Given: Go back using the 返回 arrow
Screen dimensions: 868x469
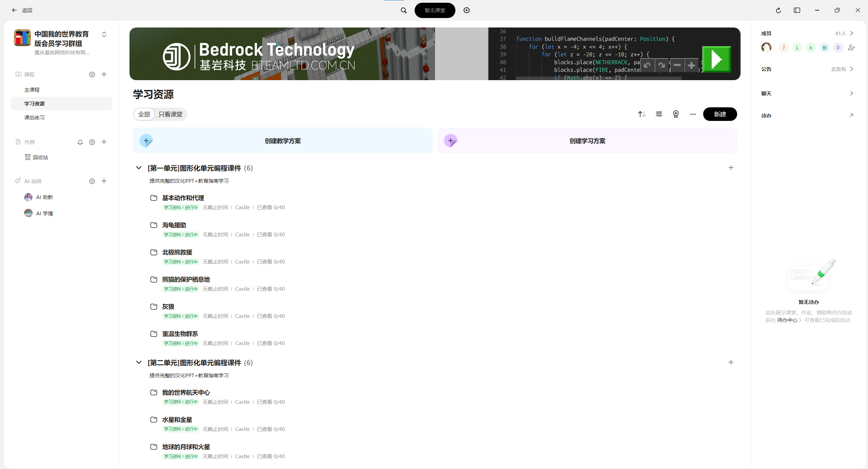Looking at the screenshot, I should [14, 10].
